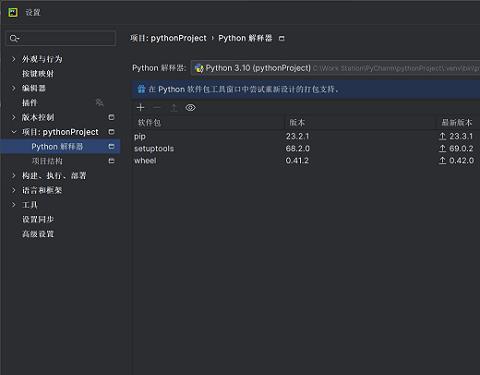Click pip version 23.2.1 cell
This screenshot has height=375, width=480.
click(297, 136)
